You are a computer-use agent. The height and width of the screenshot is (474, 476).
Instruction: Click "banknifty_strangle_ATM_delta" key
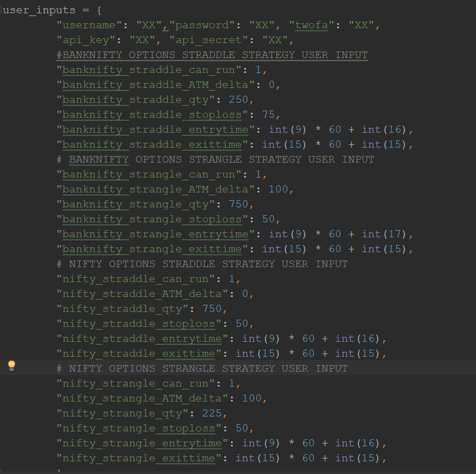pyautogui.click(x=156, y=189)
